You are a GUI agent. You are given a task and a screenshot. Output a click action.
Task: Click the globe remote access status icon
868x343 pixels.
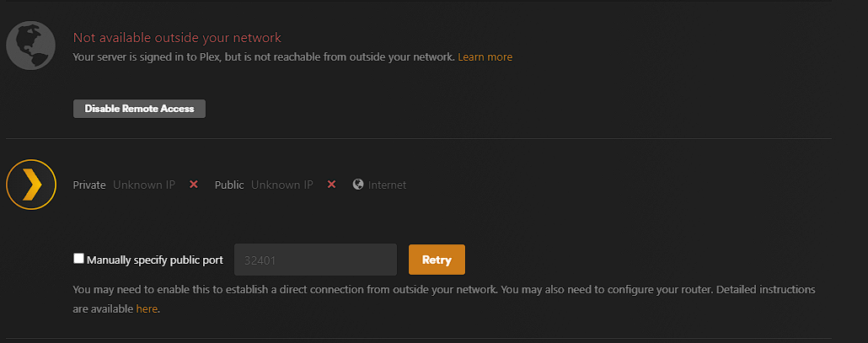(31, 46)
